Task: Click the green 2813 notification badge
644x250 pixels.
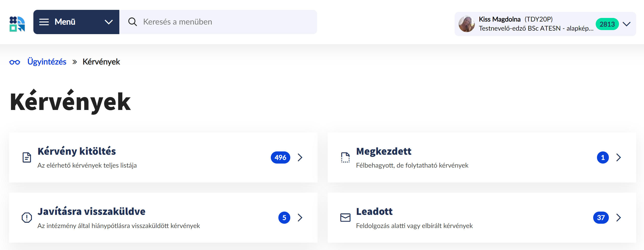Action: [607, 24]
